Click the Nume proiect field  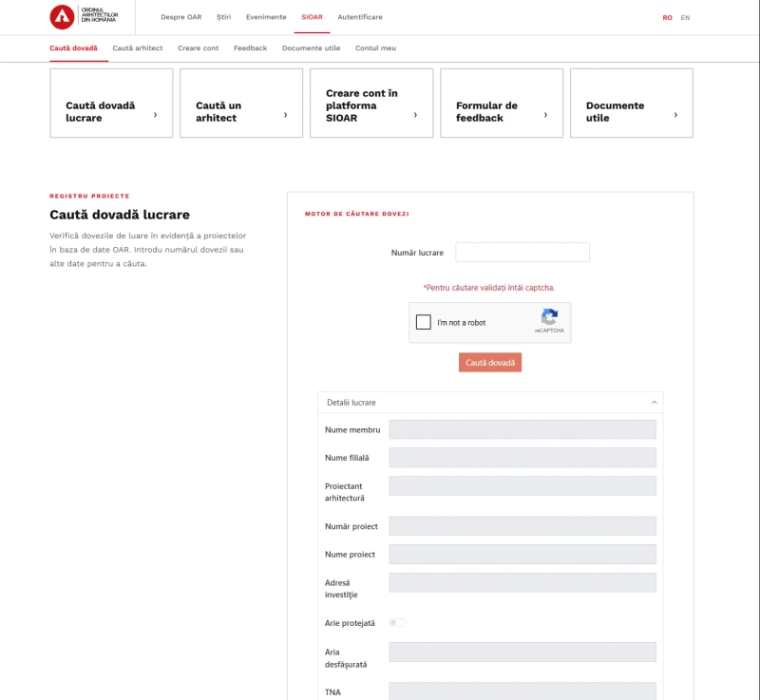click(x=522, y=554)
